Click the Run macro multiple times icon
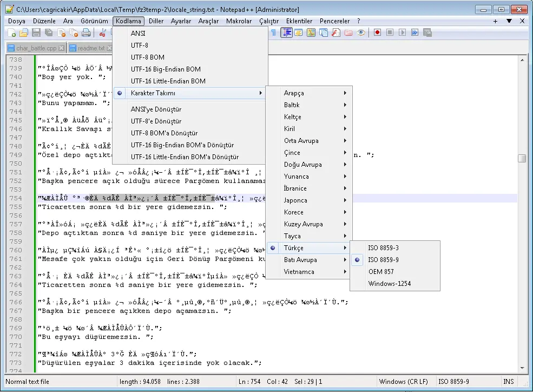533x392 pixels. tap(414, 32)
